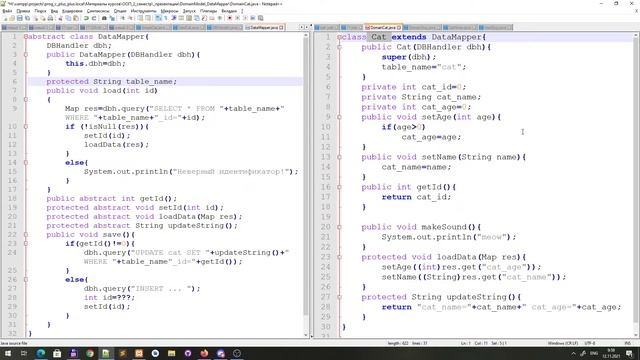
Task: Collapse the setAge method fold marker
Action: pos(339,117)
